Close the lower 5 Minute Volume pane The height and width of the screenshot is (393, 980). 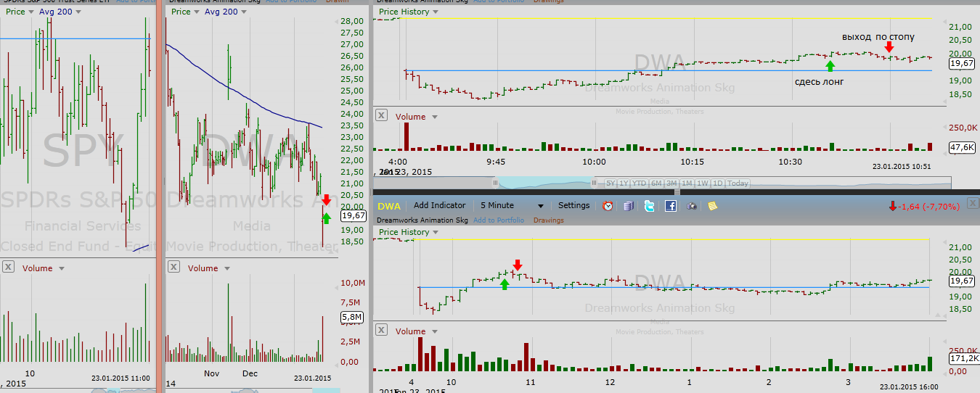[381, 331]
